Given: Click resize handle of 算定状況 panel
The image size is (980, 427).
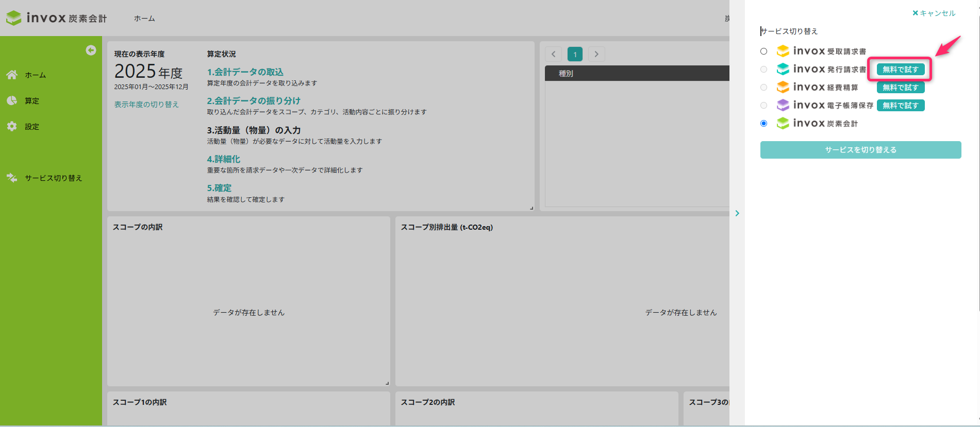Looking at the screenshot, I should coord(531,208).
